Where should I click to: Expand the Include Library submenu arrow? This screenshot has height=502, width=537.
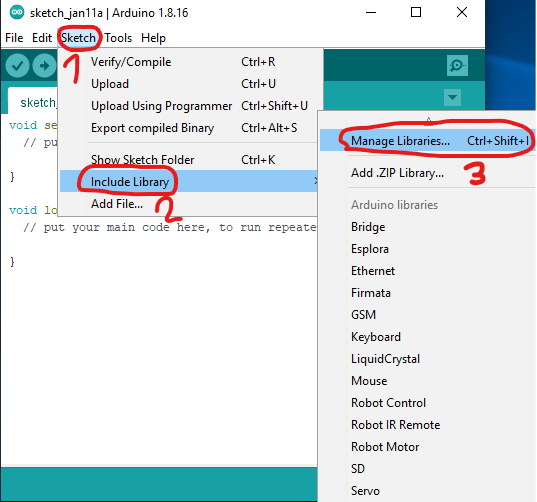tap(316, 181)
